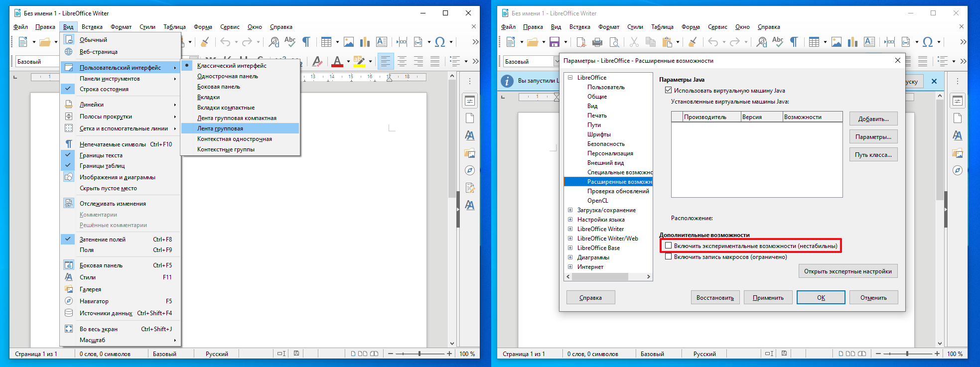
Task: Toggle Затенение полей in the View menu
Action: tap(120, 240)
